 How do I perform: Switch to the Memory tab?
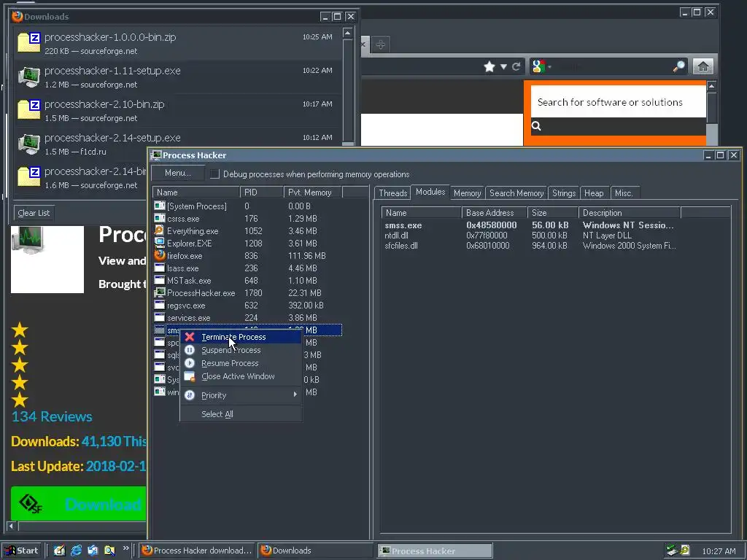point(467,192)
